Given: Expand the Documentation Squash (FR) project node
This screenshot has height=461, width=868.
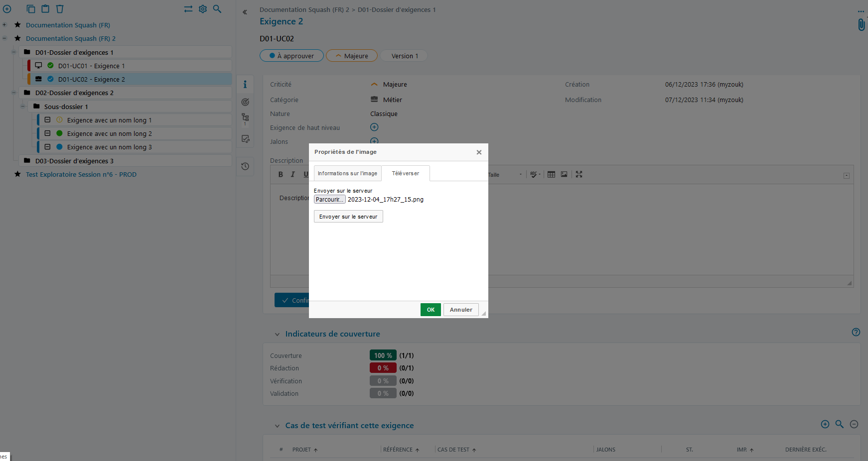Looking at the screenshot, I should click(4, 25).
